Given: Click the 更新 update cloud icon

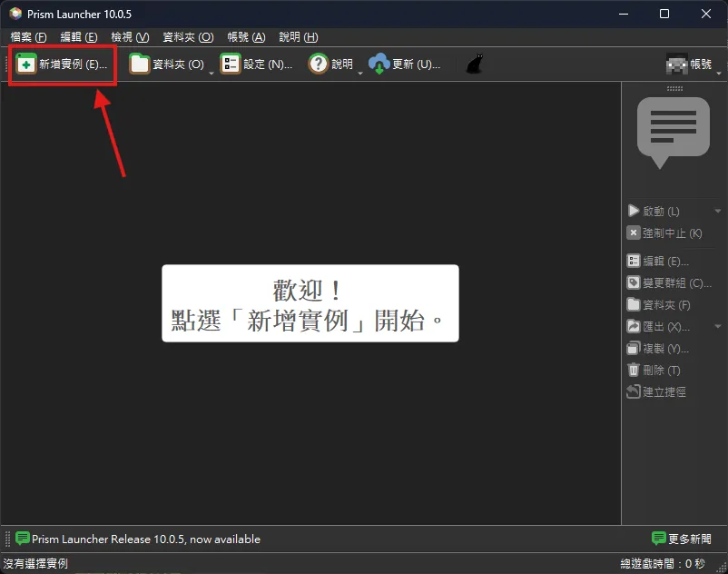Looking at the screenshot, I should 379,64.
